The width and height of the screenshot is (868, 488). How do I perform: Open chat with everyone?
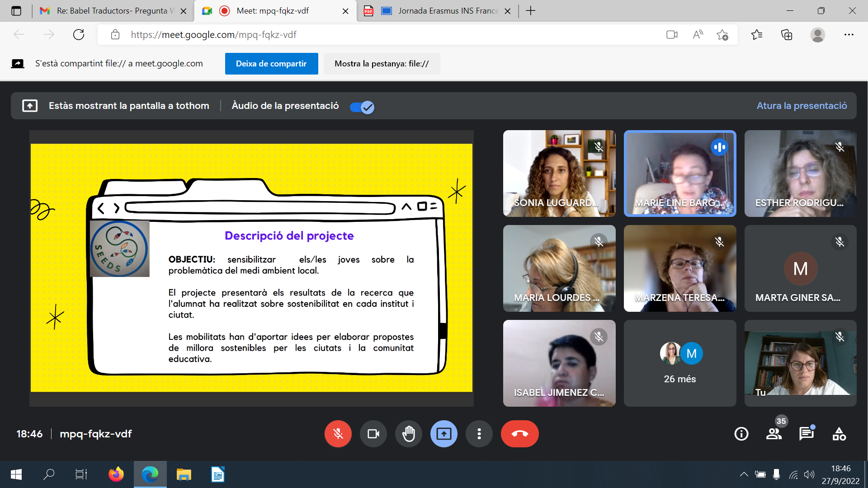[806, 434]
